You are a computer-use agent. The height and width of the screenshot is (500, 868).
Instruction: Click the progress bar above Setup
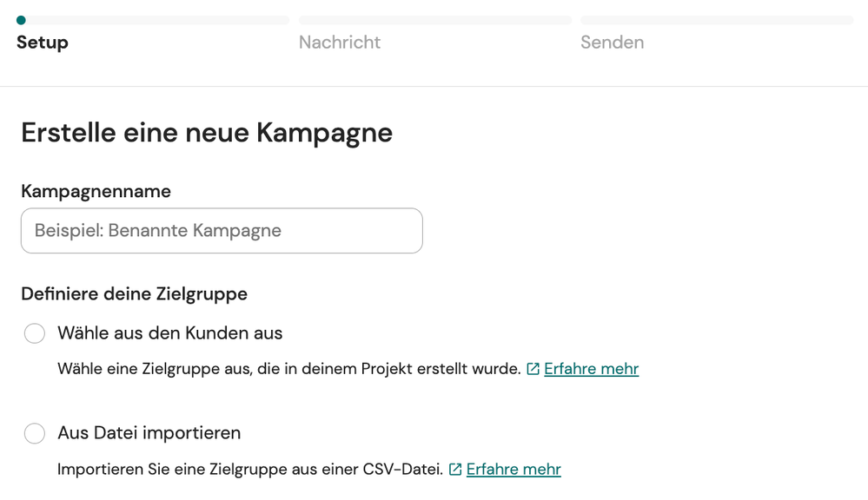click(x=153, y=21)
